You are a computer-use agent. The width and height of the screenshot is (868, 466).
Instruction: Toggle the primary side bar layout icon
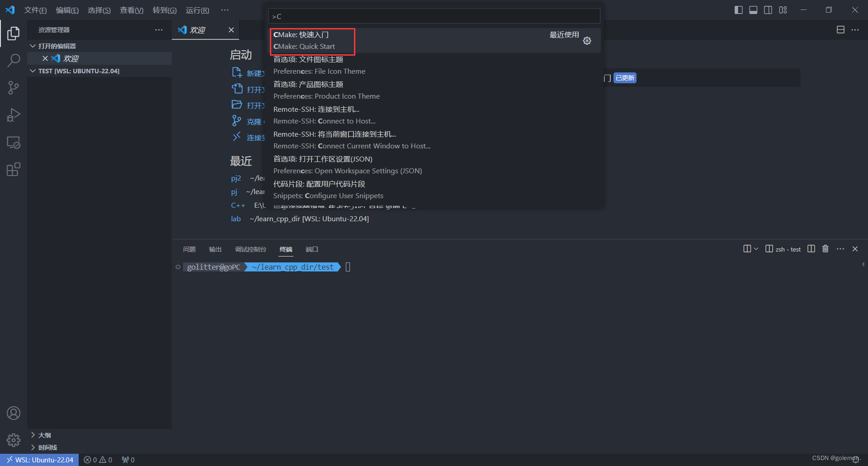[x=739, y=10]
